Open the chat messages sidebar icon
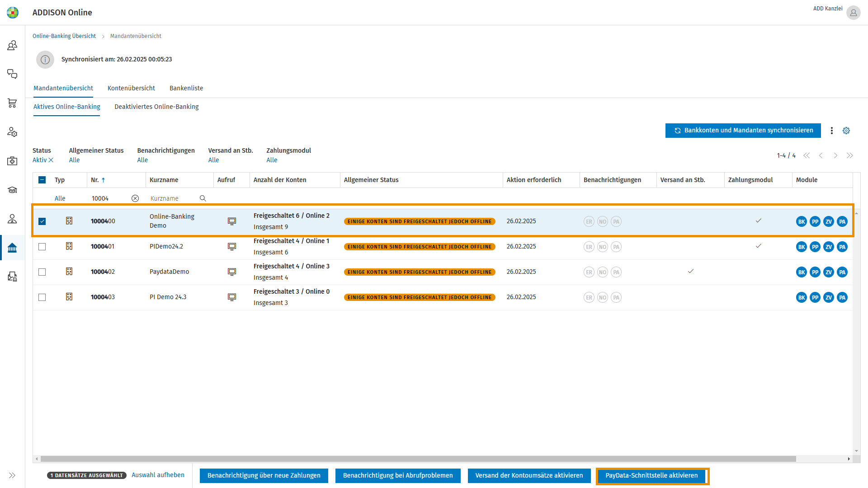The height and width of the screenshot is (488, 868). pos(12,74)
